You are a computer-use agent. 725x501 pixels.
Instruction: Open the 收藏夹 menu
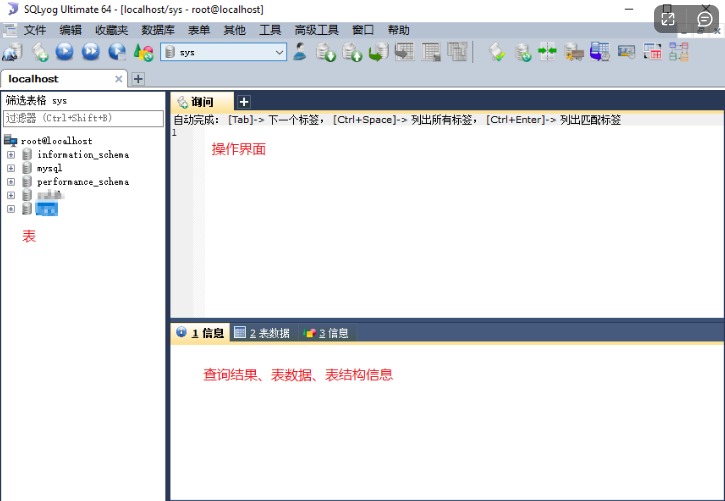pyautogui.click(x=111, y=30)
